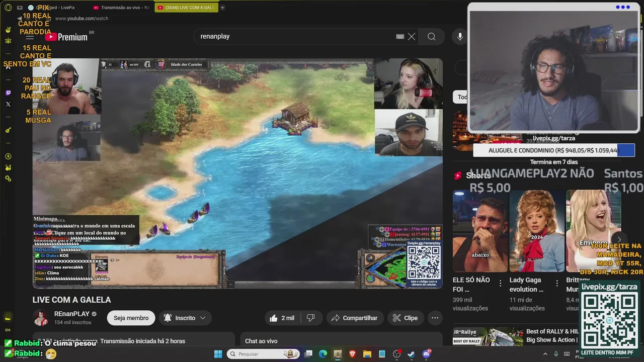Click the YouTube Premium logo

coord(66,37)
